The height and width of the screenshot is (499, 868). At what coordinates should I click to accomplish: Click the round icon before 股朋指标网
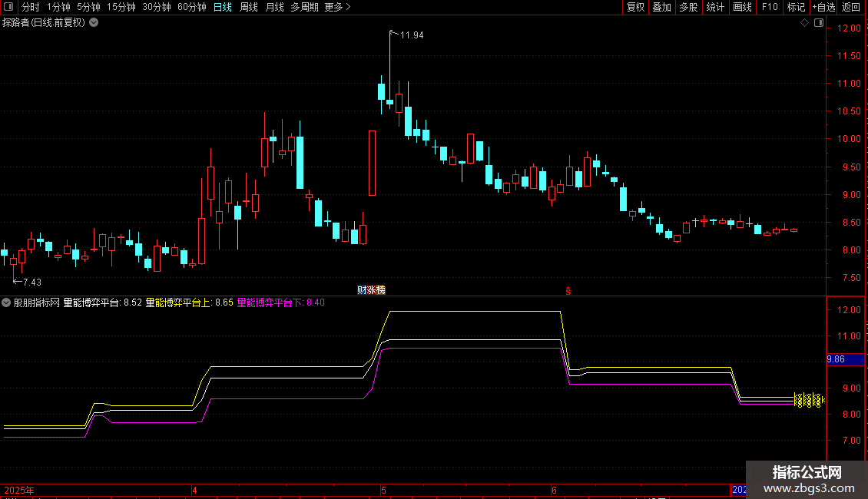6,302
